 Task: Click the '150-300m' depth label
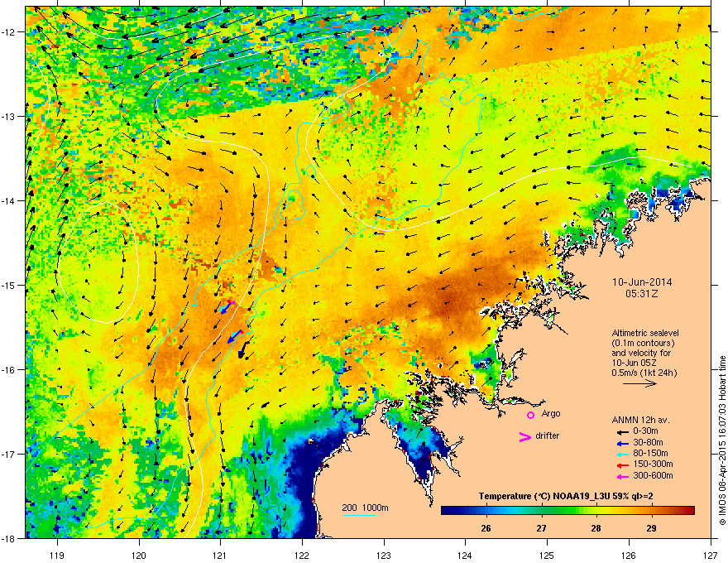click(653, 464)
